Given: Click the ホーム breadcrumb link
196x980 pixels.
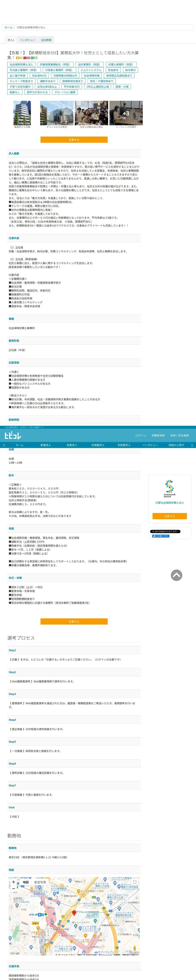Looking at the screenshot, I should click(x=8, y=27).
